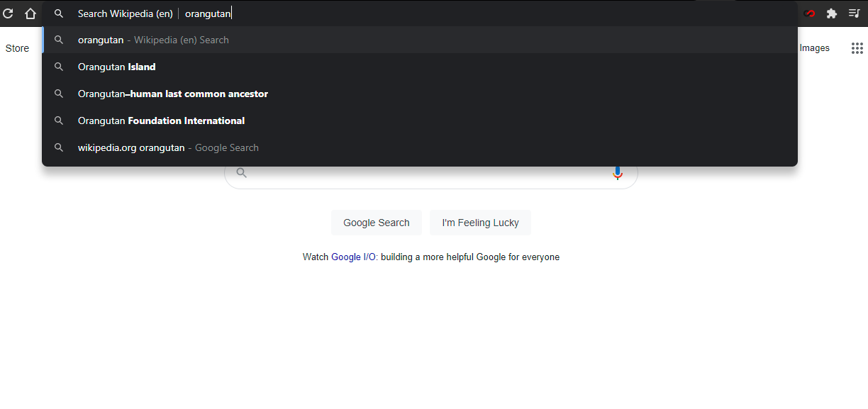
Task: Open the Google I/O link
Action: [354, 257]
